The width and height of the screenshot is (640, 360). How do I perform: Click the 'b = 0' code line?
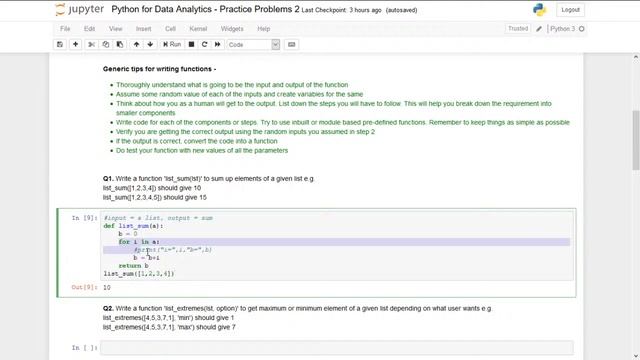tap(128, 234)
